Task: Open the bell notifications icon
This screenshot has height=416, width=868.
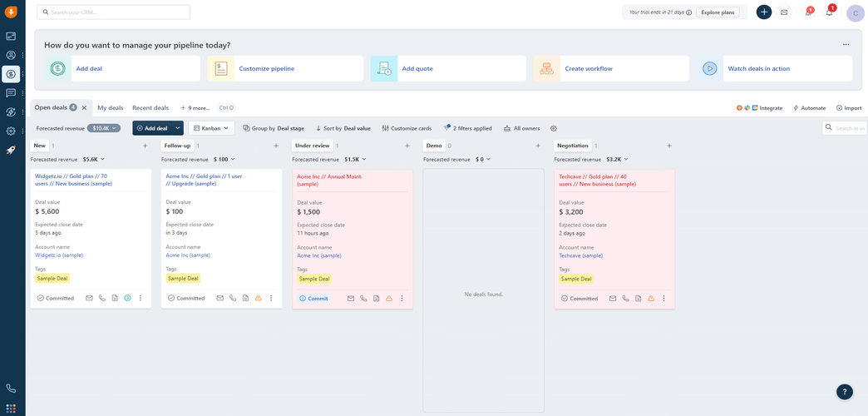Action: [x=829, y=12]
